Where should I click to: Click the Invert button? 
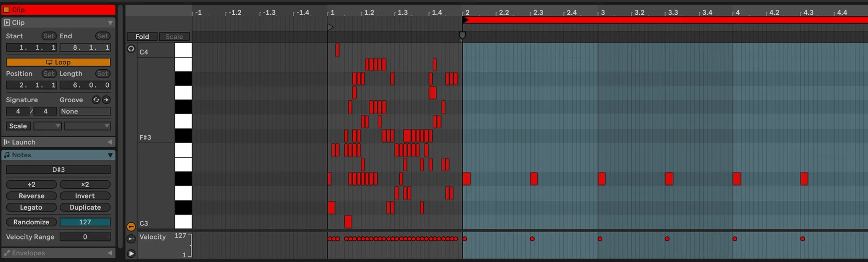tap(85, 196)
